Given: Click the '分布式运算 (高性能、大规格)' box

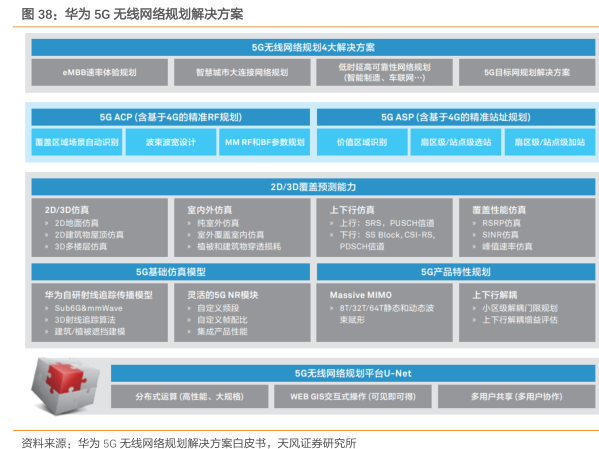Looking at the screenshot, I should (x=189, y=396).
